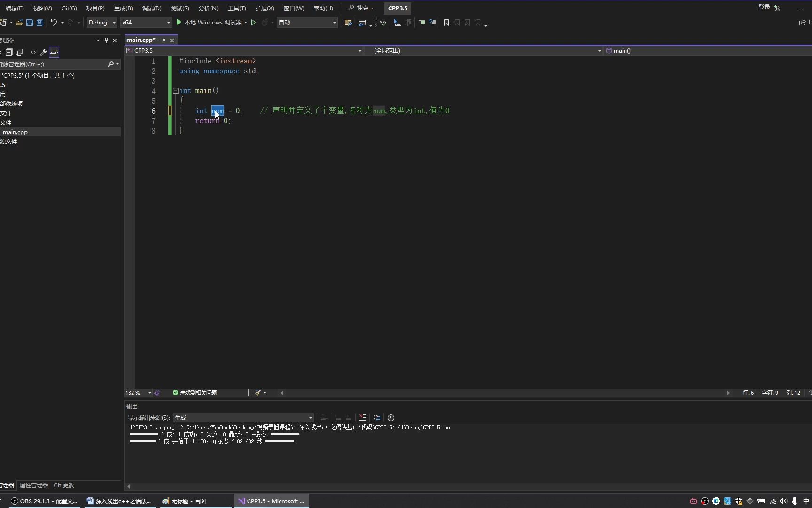Click the Wi-Fi network tray icon
Viewport: 812px width, 508px height.
click(x=773, y=501)
